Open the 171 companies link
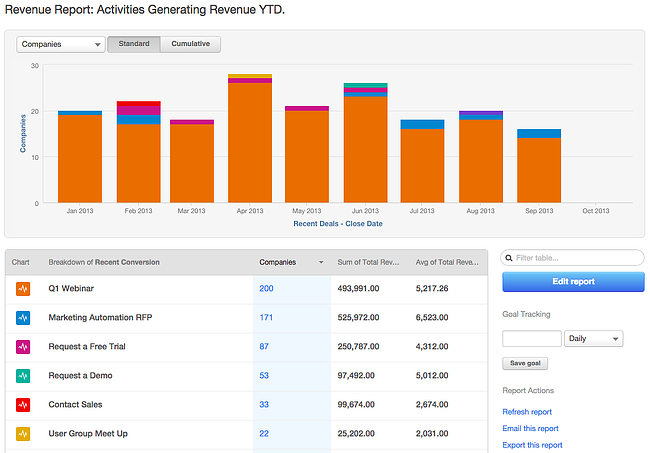Screen dimensions: 650x453 point(266,317)
